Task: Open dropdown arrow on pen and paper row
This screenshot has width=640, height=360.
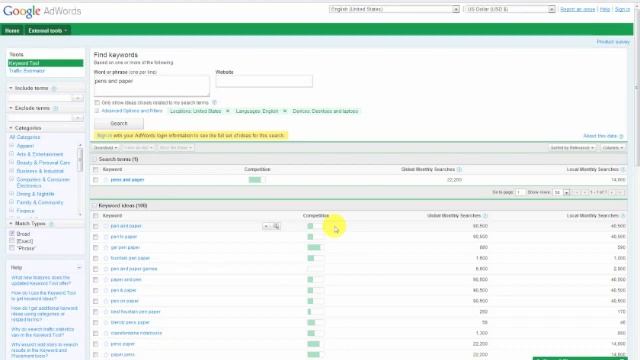Action: coord(266,226)
